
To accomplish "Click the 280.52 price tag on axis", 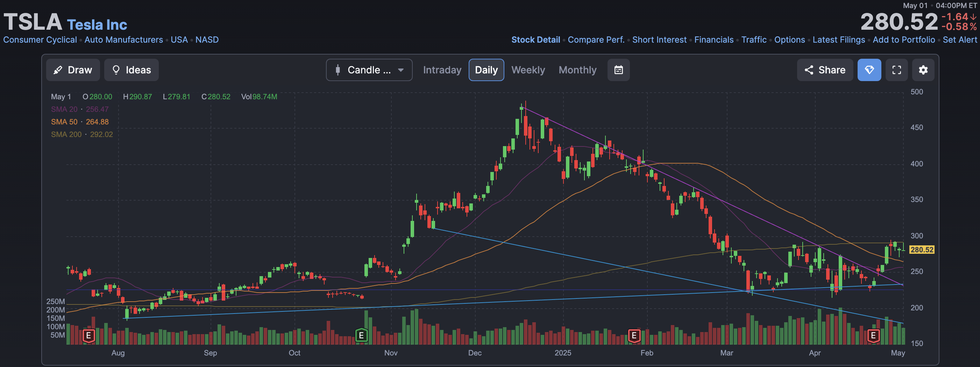I will [921, 250].
